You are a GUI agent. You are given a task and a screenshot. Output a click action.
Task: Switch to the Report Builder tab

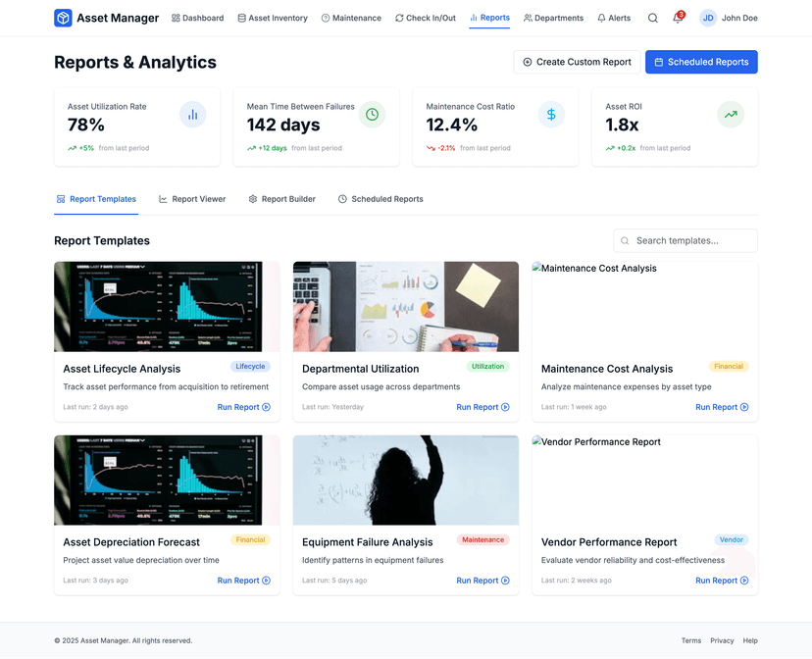coord(281,199)
